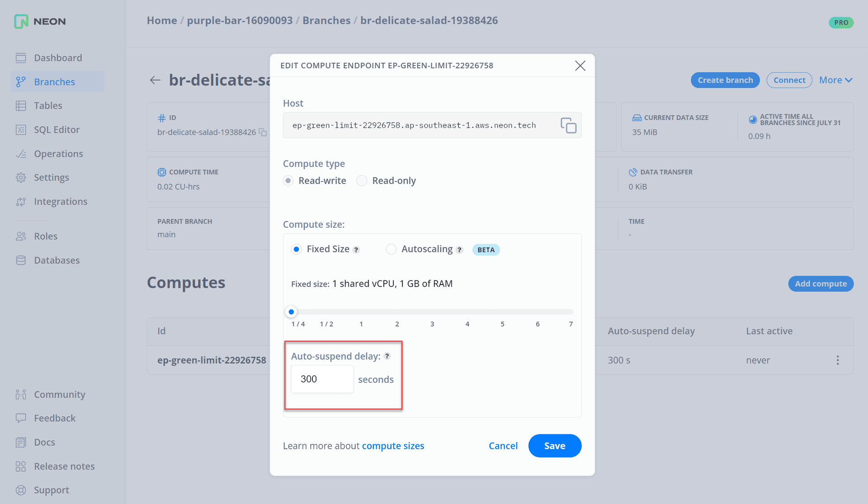The height and width of the screenshot is (504, 868).
Task: Copy the endpoint host address
Action: point(568,125)
